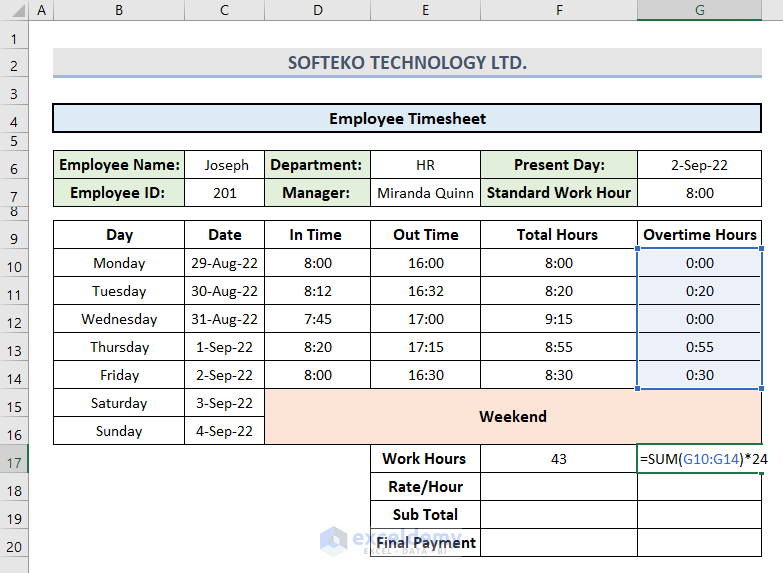Select the Tuesday cell
This screenshot has width=783, height=573.
tap(119, 291)
